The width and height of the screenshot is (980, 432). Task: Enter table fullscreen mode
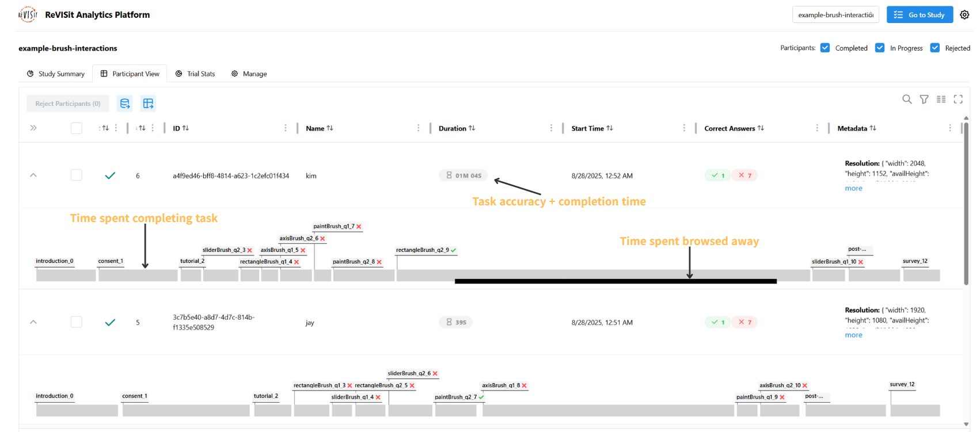[x=958, y=99]
